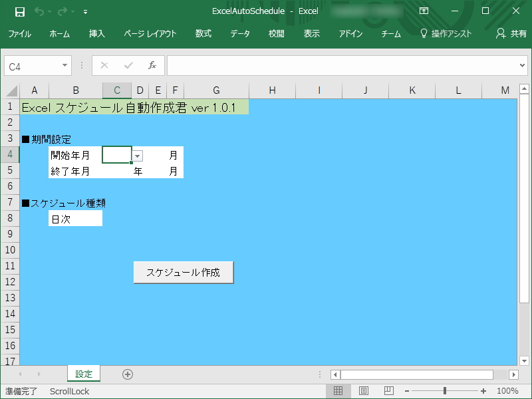This screenshot has height=399, width=532.
Task: Open the チーム ribbon tab
Action: click(391, 34)
